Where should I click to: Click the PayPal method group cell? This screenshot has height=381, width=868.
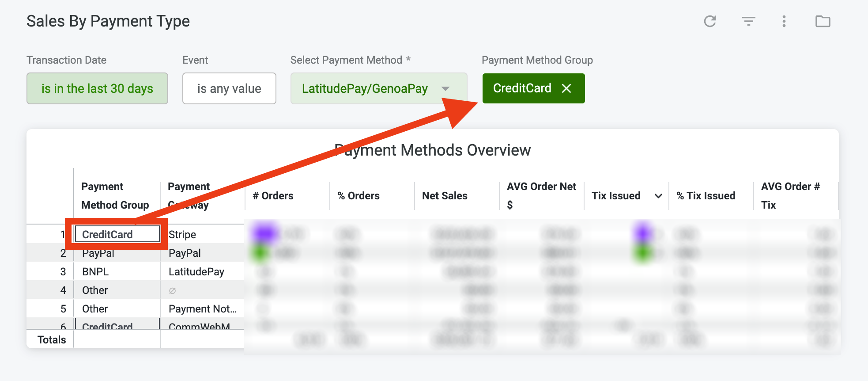coord(98,253)
